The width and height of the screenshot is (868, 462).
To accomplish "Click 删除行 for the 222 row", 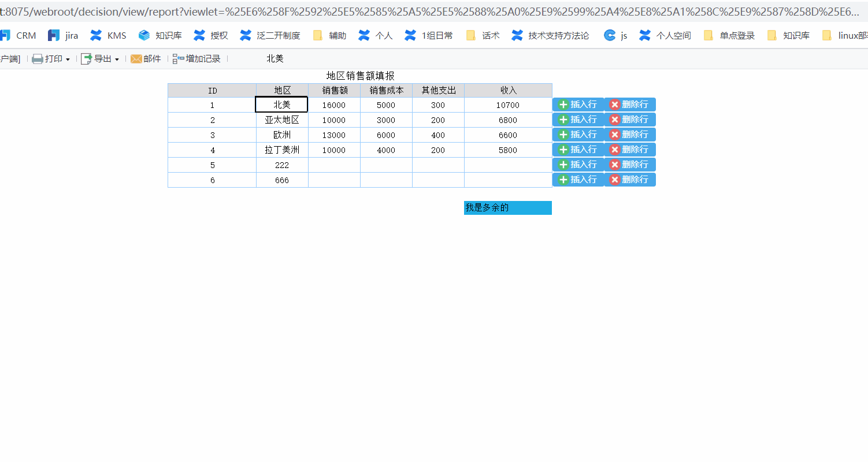I will coord(630,165).
